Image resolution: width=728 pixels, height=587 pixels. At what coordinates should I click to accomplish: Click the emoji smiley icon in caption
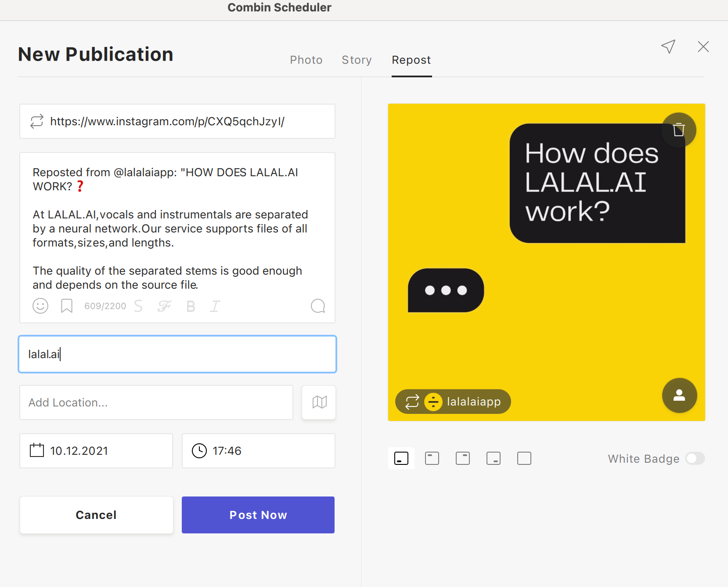[x=40, y=306]
